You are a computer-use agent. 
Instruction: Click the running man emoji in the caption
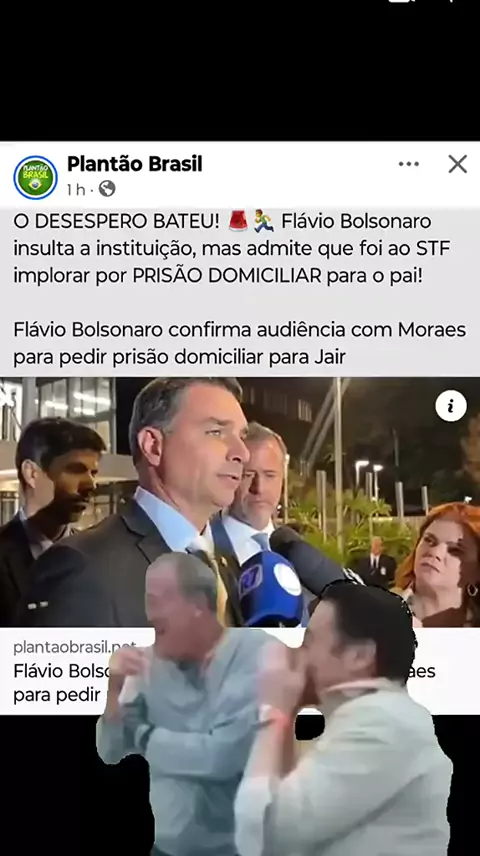264,221
